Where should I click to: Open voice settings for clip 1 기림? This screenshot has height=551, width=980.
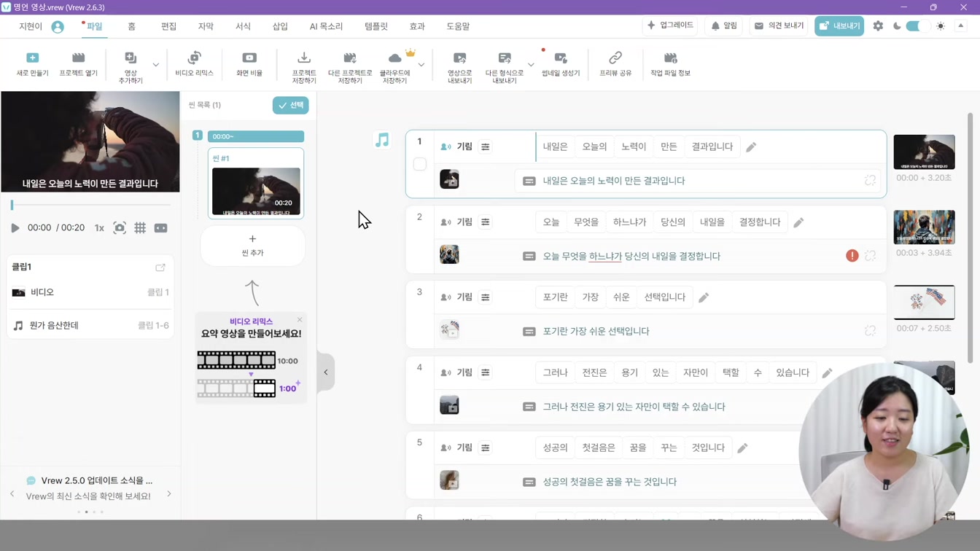(x=485, y=146)
